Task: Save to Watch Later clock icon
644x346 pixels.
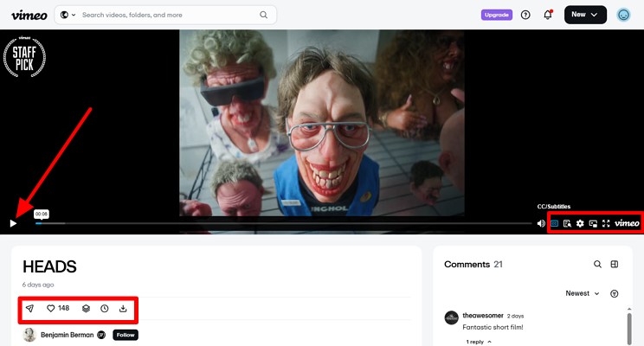Action: pos(105,308)
